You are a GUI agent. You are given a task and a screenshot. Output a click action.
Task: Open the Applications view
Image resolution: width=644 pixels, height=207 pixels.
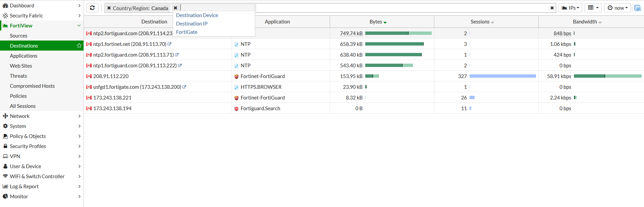pyautogui.click(x=23, y=56)
